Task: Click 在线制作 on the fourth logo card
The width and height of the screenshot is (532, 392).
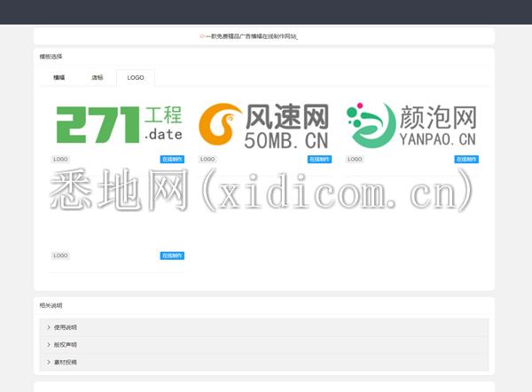Action: tap(172, 255)
